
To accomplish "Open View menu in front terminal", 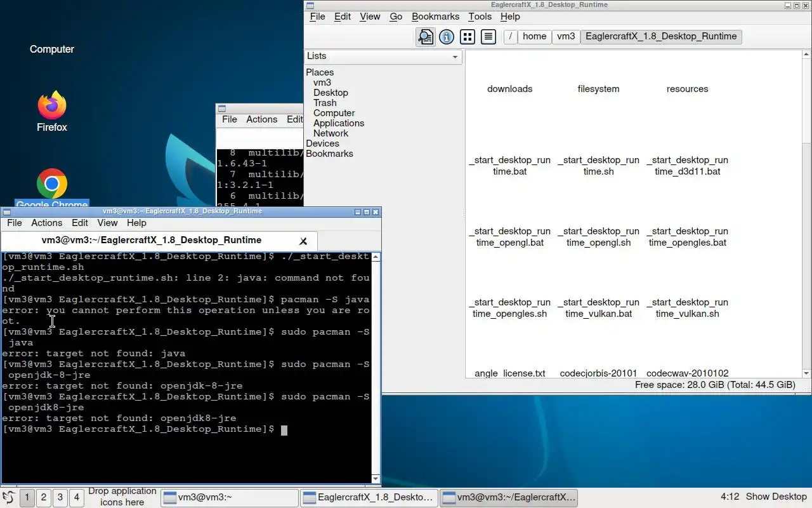I will coord(107,223).
